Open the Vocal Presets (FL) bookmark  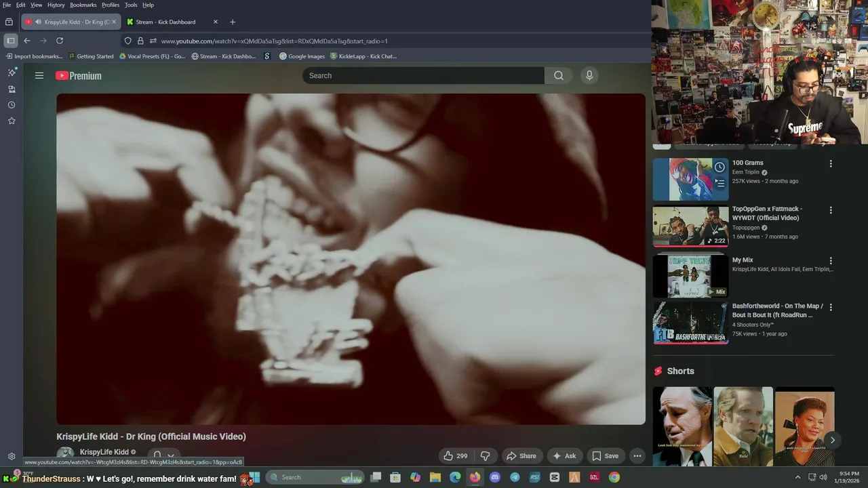coord(152,56)
